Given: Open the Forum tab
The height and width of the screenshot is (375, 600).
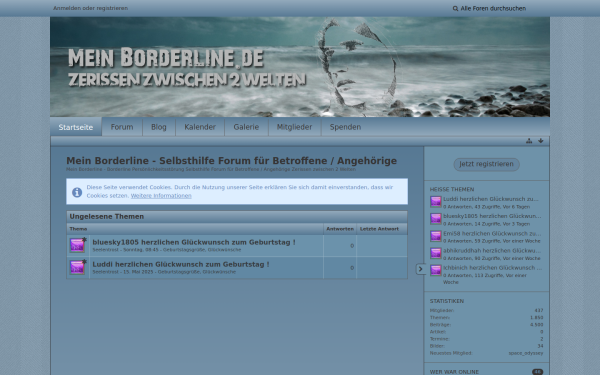Looking at the screenshot, I should tap(122, 127).
